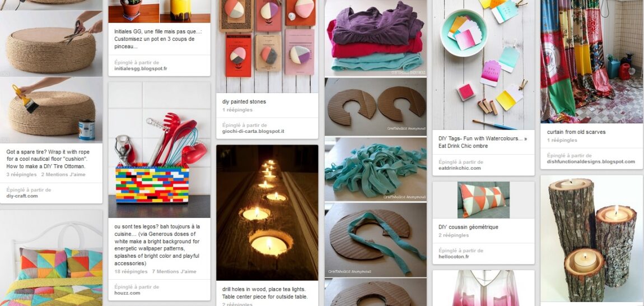Open the rope tire ottoman pin image
This screenshot has width=644, height=306.
click(51, 77)
